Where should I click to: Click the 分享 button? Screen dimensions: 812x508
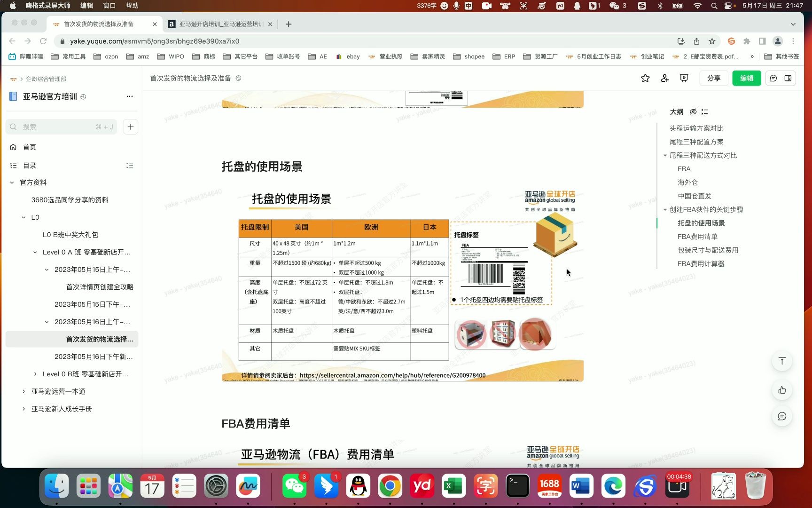click(x=714, y=78)
